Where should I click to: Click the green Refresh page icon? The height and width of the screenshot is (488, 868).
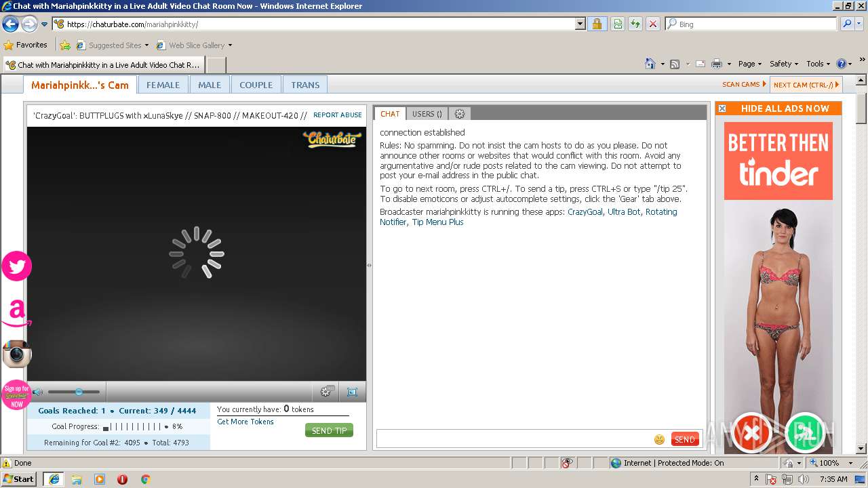(635, 24)
